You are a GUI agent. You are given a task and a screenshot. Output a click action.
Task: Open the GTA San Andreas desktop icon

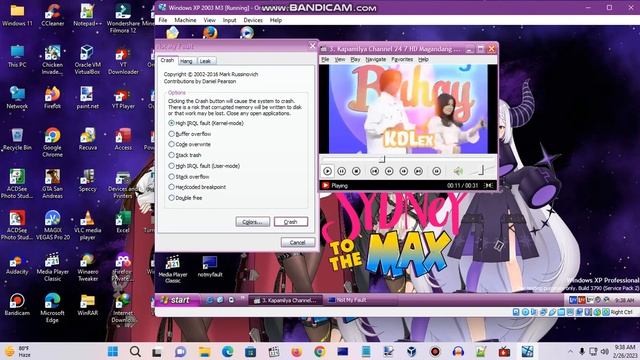52,184
